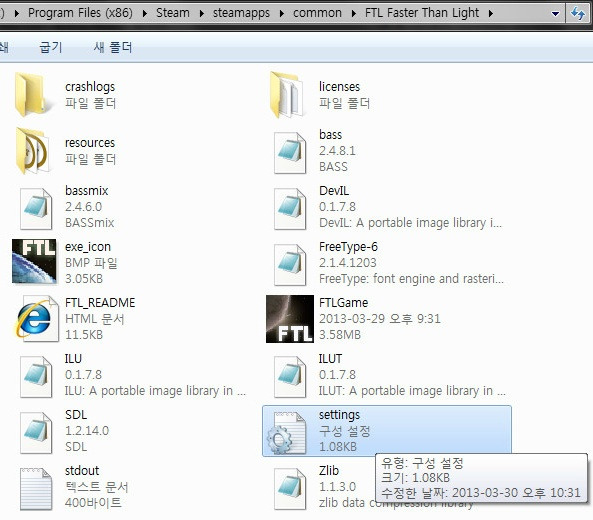
Task: Click the FTLGame file name
Action: [x=343, y=303]
